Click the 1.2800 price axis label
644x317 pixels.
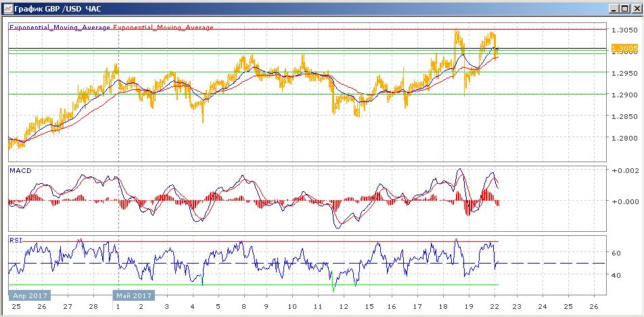[624, 139]
